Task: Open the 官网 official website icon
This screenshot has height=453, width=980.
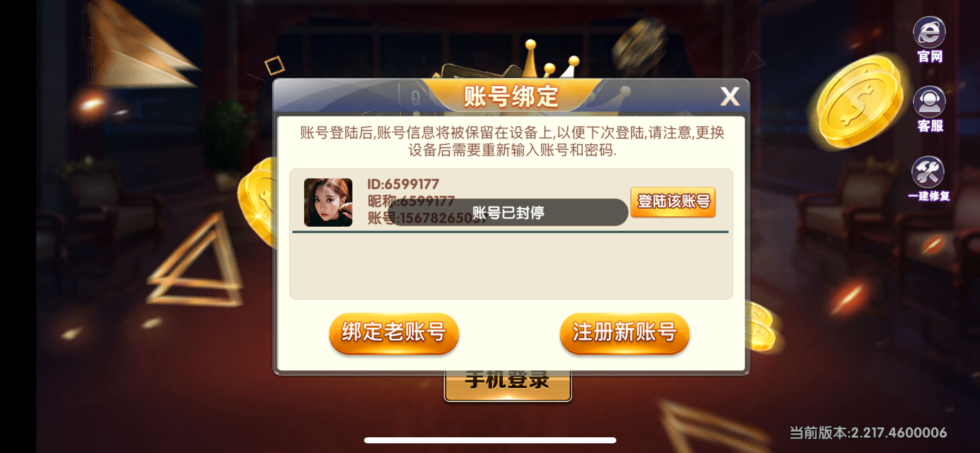Action: click(x=929, y=39)
